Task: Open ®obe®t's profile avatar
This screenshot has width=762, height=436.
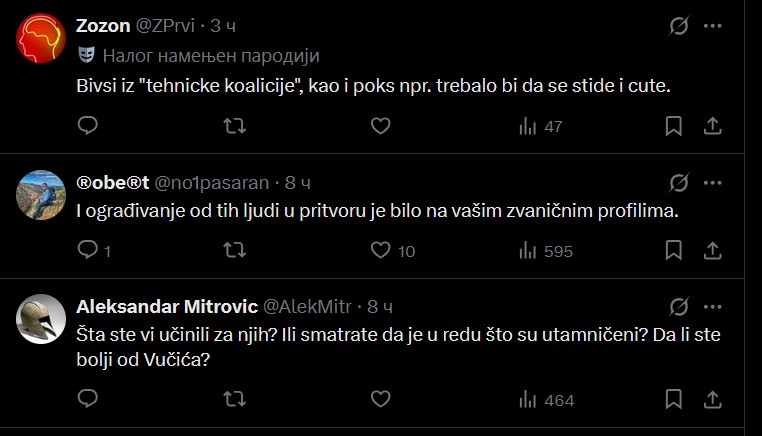Action: coord(41,195)
